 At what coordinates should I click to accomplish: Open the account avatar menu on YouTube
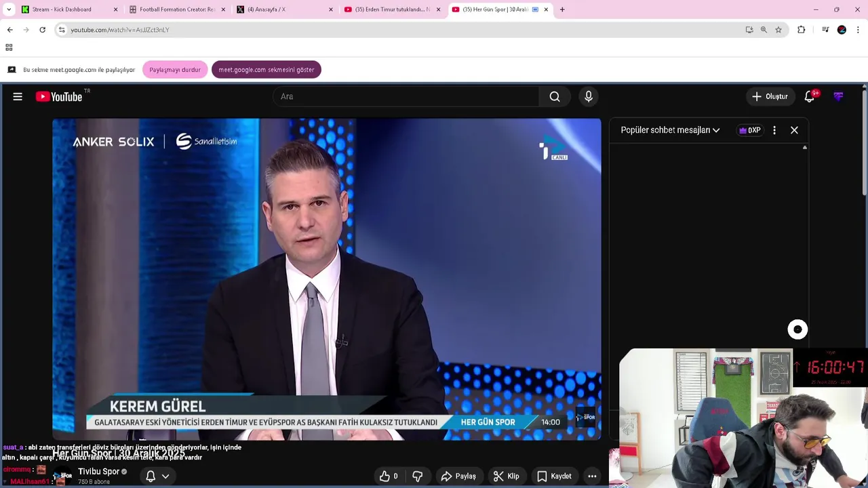pos(838,97)
